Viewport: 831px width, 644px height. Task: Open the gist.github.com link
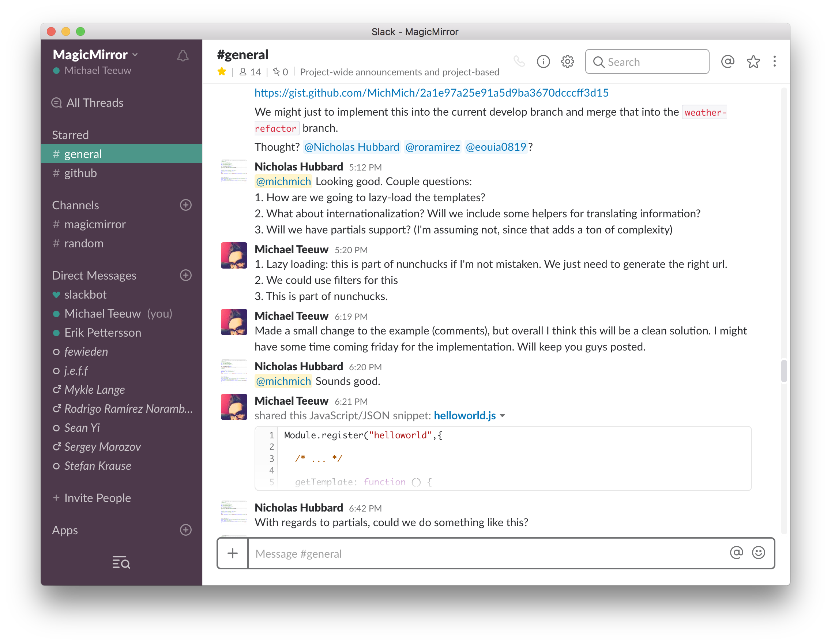(431, 93)
